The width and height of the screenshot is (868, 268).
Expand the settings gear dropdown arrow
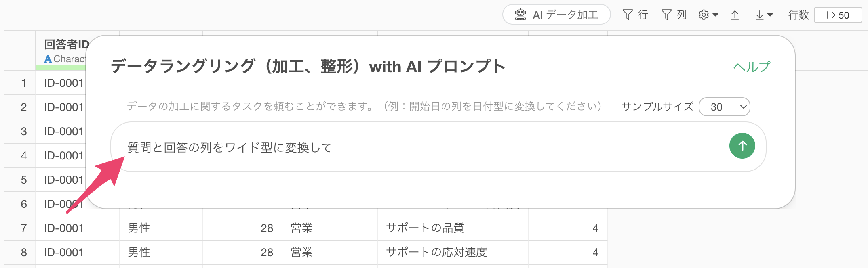point(716,15)
